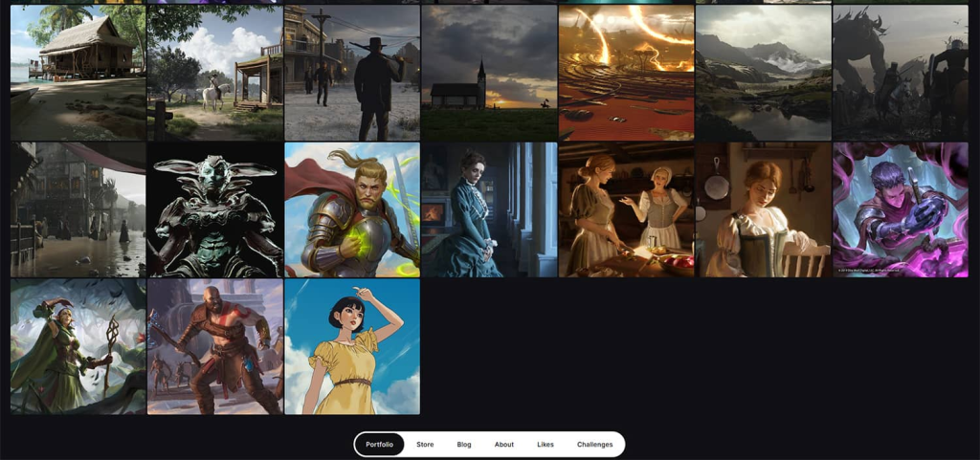This screenshot has height=460, width=980.
Task: View the dark green alien creature sculpt
Action: pos(215,209)
